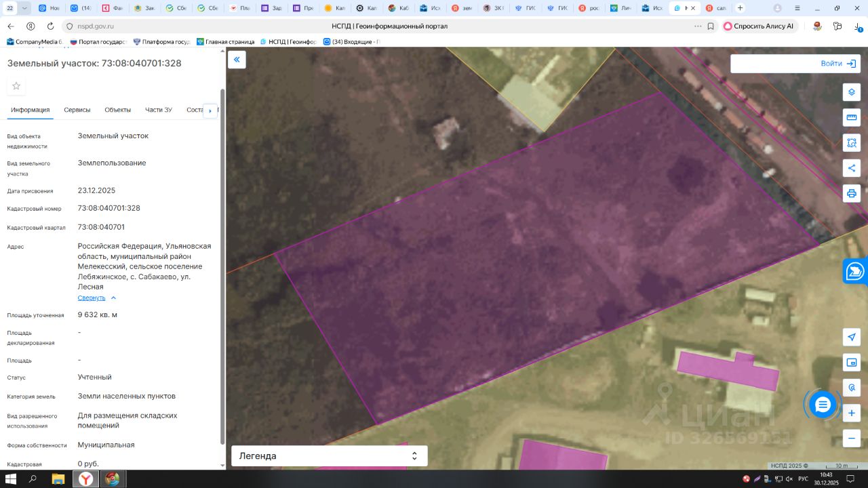The width and height of the screenshot is (868, 488).
Task: Zoom in on the map
Action: click(x=852, y=413)
